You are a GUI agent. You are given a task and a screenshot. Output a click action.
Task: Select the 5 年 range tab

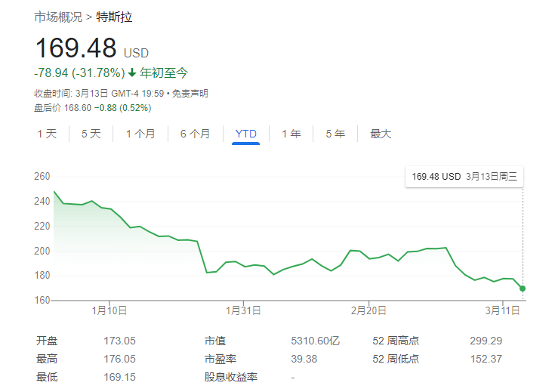coord(335,134)
